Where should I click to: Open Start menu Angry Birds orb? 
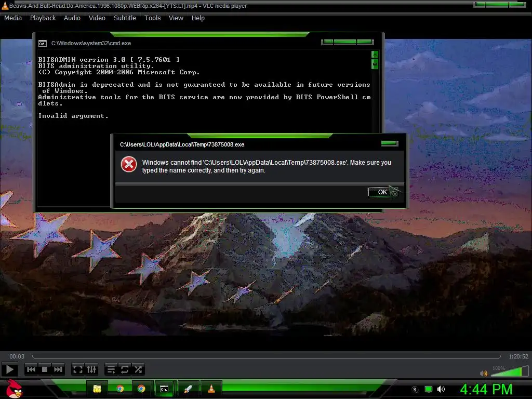point(14,389)
